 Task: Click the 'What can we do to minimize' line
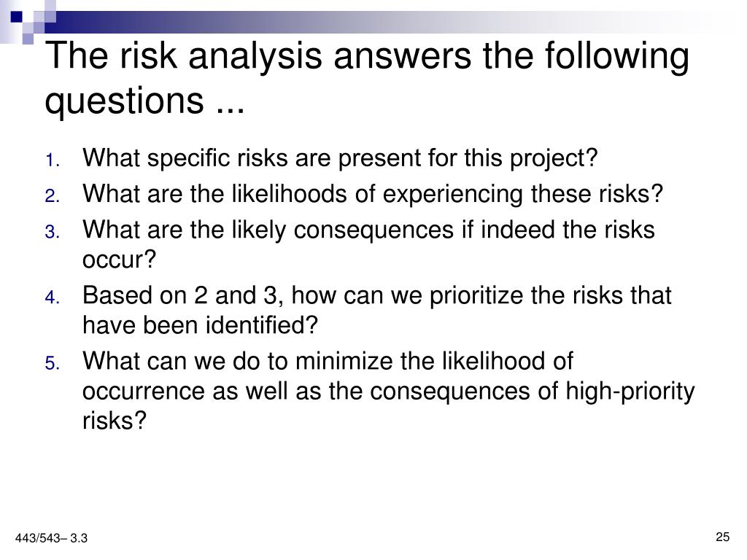[328, 361]
